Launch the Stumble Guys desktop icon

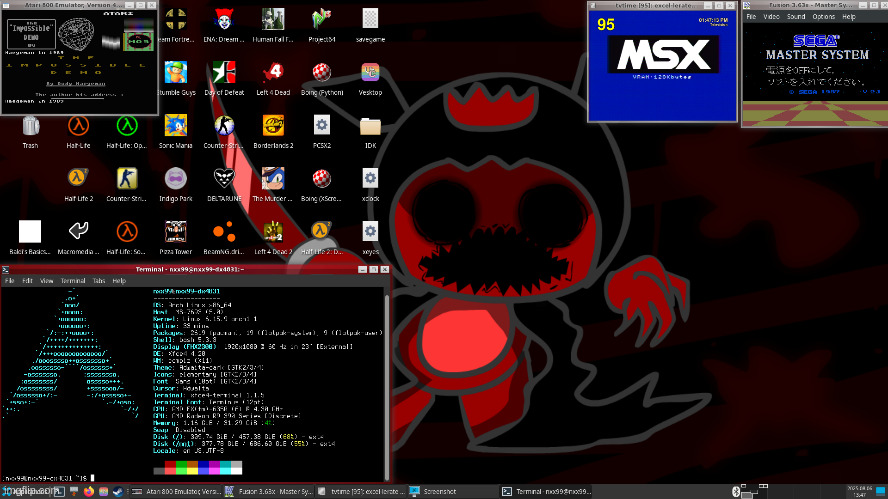(176, 72)
